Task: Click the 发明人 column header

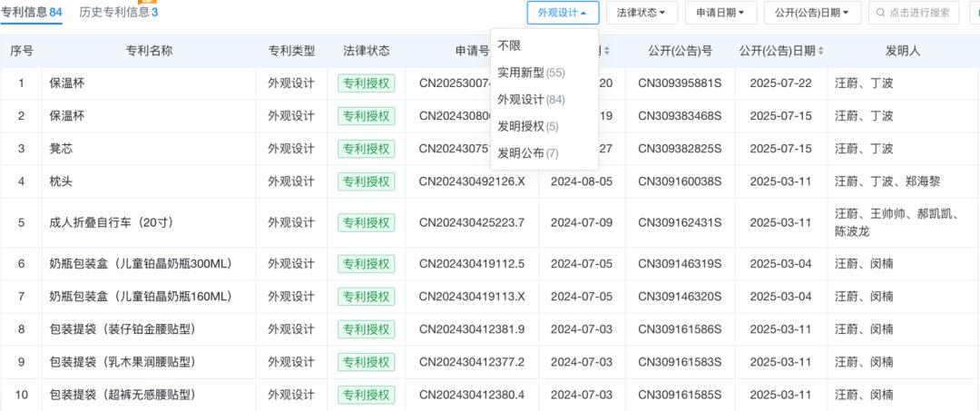Action: click(903, 51)
